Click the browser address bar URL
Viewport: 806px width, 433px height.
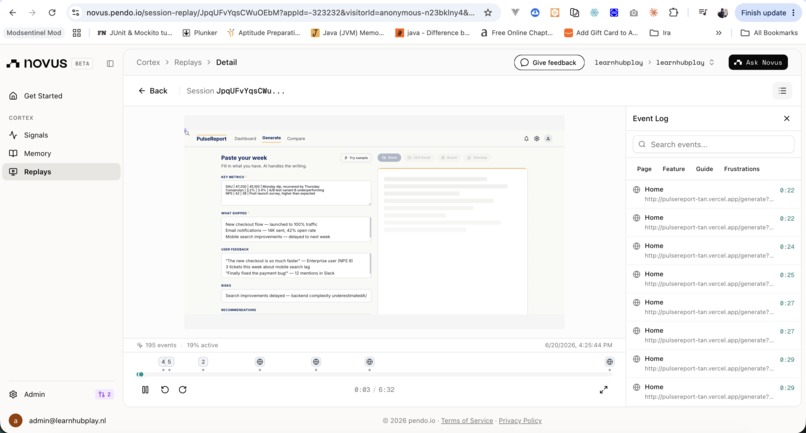tap(280, 12)
